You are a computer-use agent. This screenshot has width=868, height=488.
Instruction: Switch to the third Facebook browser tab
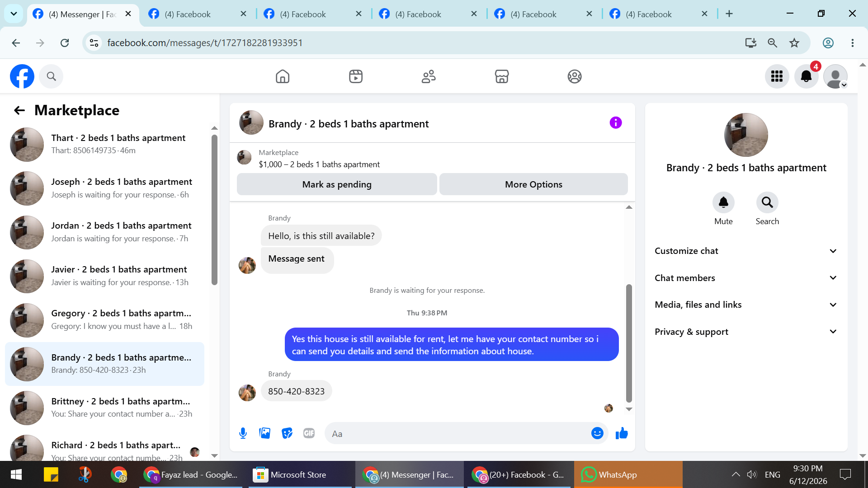click(x=314, y=14)
